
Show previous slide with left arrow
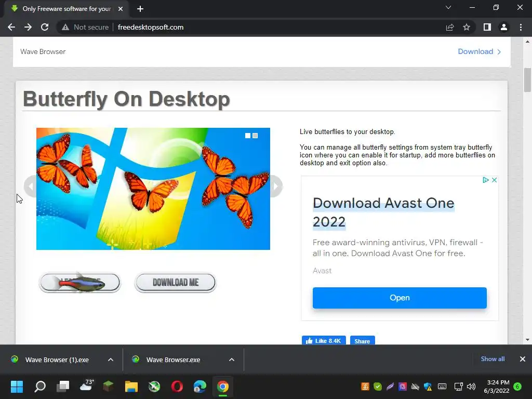(31, 186)
